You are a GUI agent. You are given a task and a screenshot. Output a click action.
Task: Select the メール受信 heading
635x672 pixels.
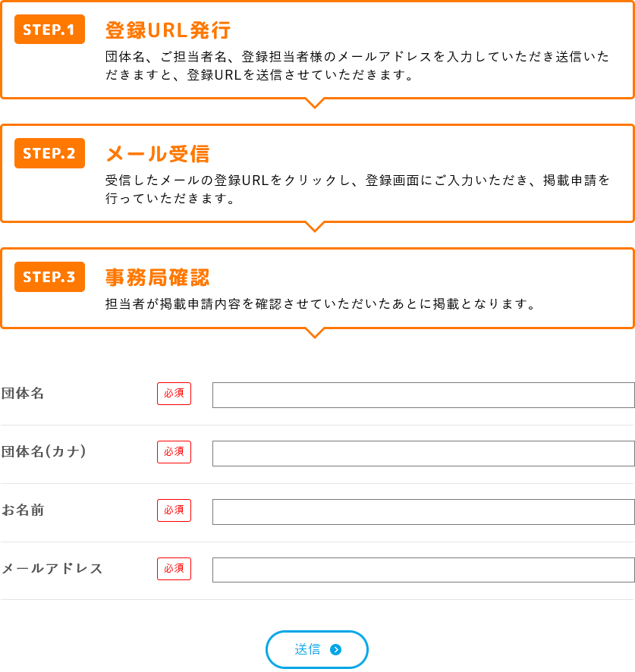(x=157, y=154)
